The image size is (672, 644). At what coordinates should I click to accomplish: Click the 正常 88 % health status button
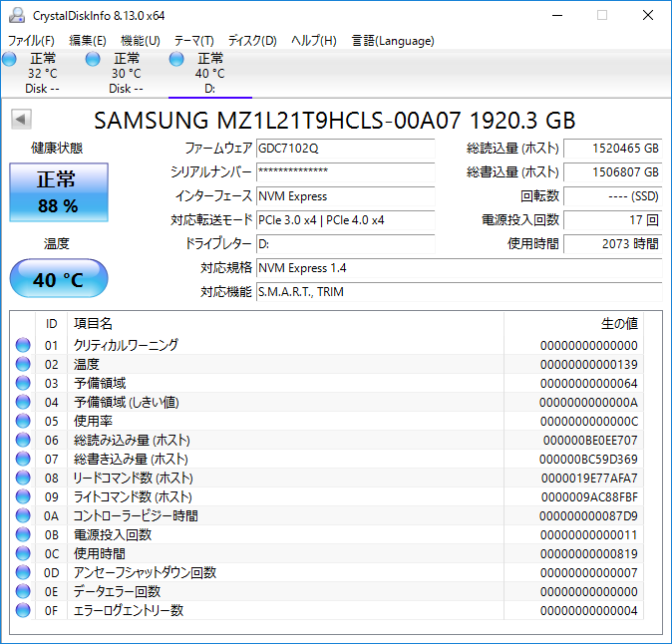(x=57, y=192)
